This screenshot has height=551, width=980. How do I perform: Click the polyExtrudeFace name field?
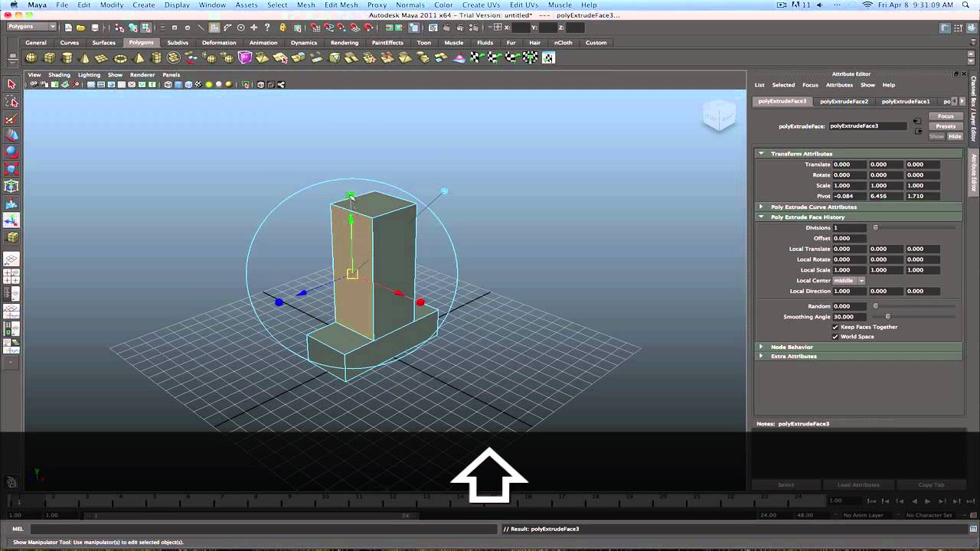[x=867, y=126]
